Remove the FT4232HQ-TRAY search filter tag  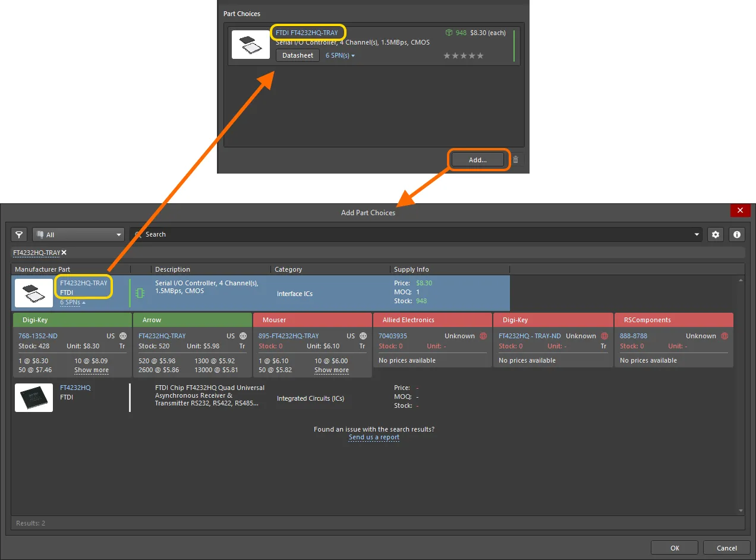[x=64, y=253]
